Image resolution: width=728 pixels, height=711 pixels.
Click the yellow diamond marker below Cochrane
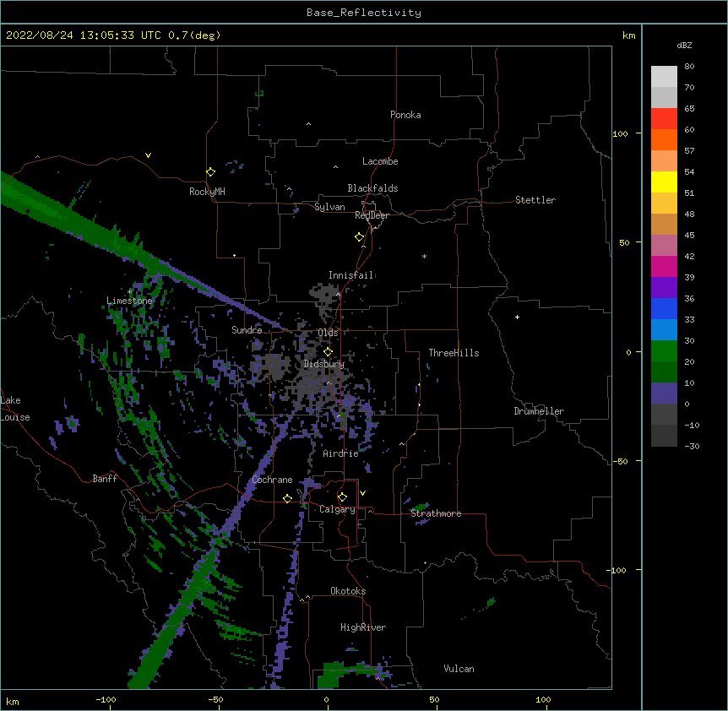point(287,498)
